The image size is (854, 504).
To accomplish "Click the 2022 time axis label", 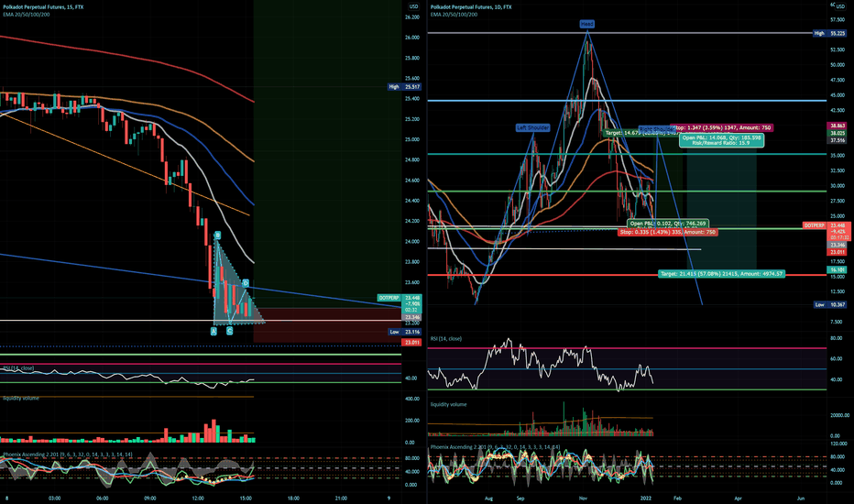I will click(x=647, y=498).
